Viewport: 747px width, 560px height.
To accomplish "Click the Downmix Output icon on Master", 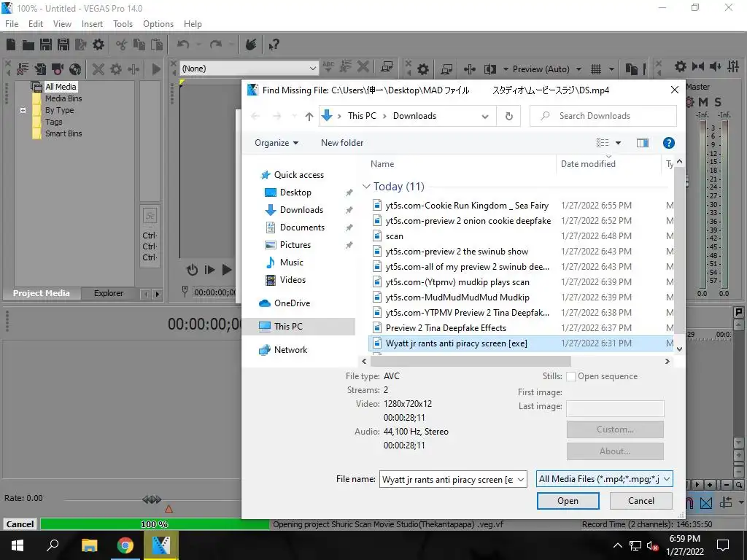I will (x=698, y=66).
